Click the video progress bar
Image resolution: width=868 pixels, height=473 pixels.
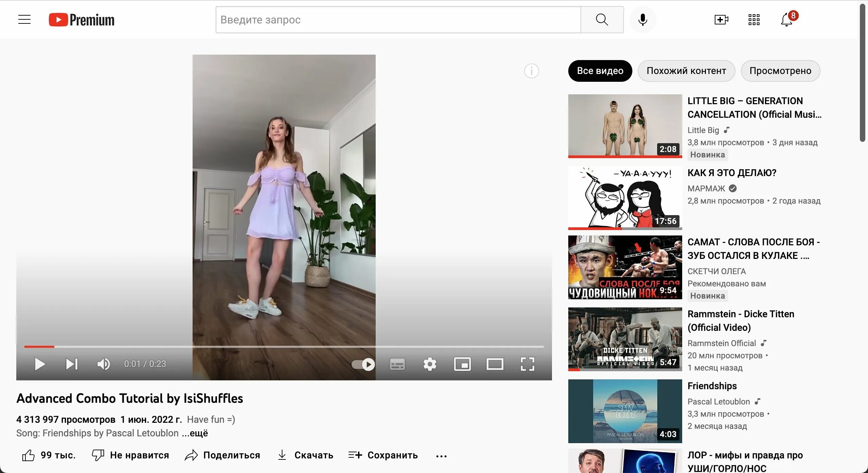click(284, 346)
